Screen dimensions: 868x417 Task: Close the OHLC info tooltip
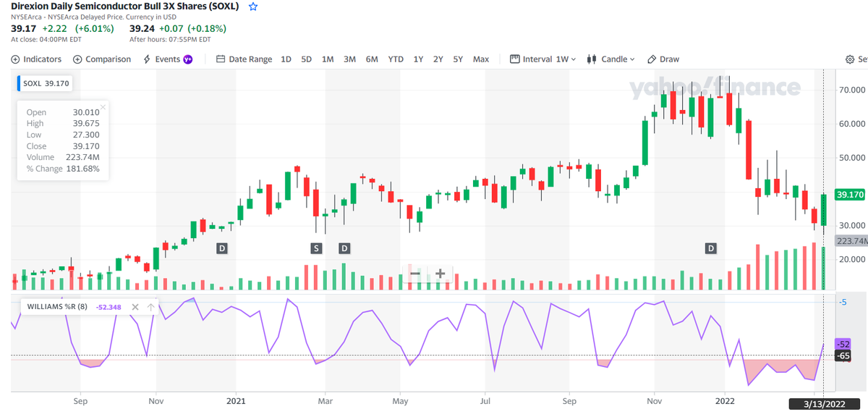click(103, 107)
